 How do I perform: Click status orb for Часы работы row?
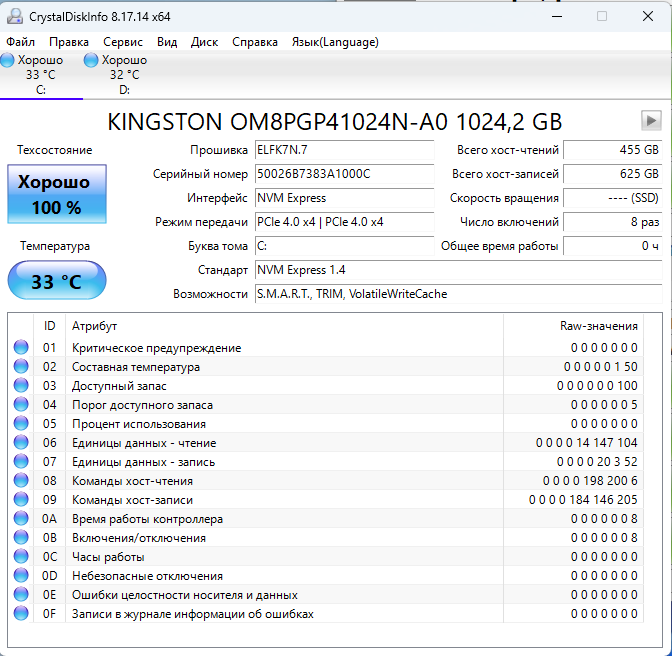pos(21,557)
